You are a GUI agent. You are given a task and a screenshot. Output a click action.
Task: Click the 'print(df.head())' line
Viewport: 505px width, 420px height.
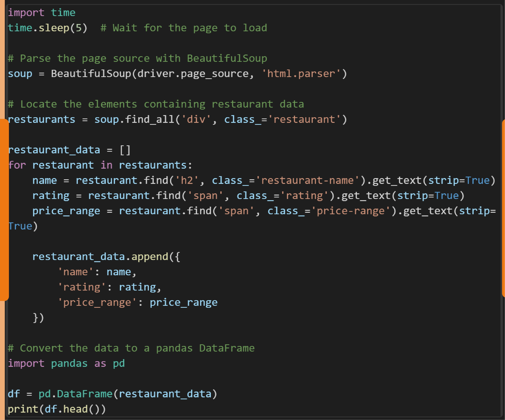point(57,409)
